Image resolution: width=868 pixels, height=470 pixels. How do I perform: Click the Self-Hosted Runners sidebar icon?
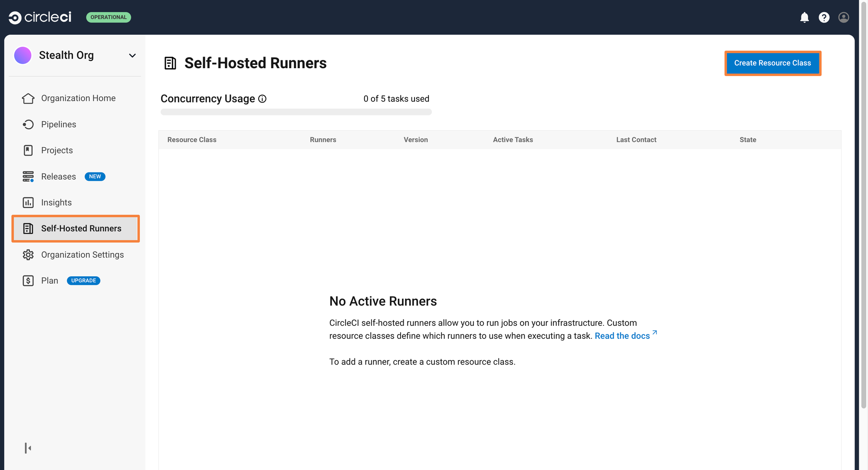point(27,228)
